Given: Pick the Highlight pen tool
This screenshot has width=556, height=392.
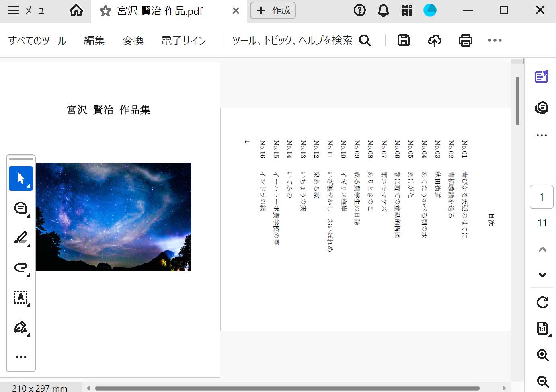Looking at the screenshot, I should (21, 238).
